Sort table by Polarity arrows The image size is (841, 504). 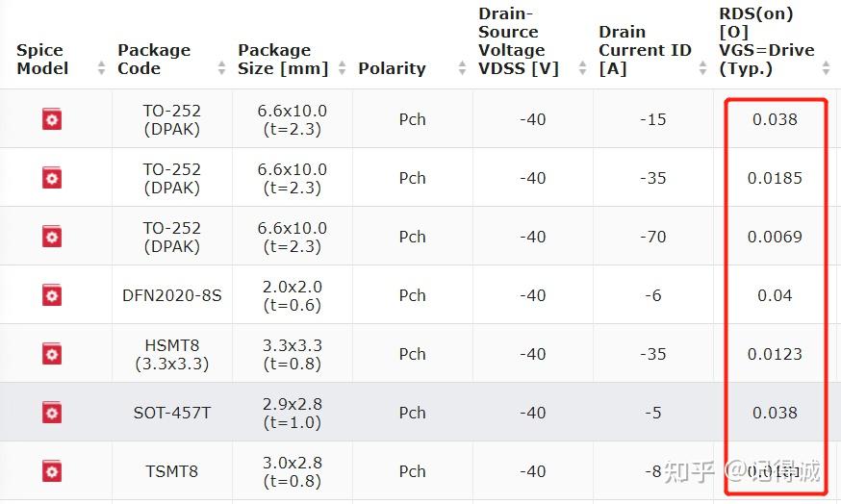point(463,68)
